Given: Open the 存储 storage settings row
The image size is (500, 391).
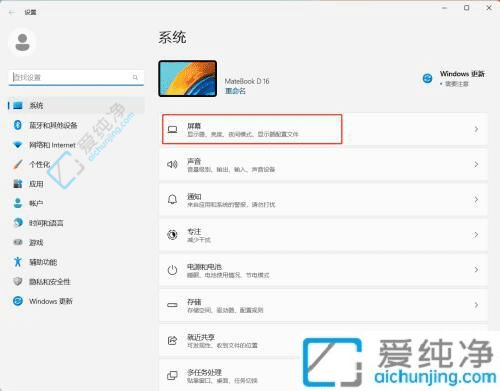Looking at the screenshot, I should point(323,305).
